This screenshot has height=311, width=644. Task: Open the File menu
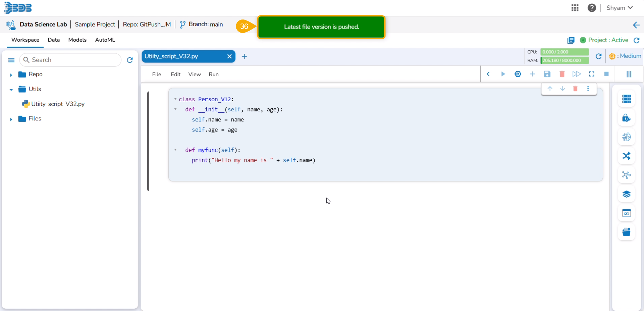156,74
